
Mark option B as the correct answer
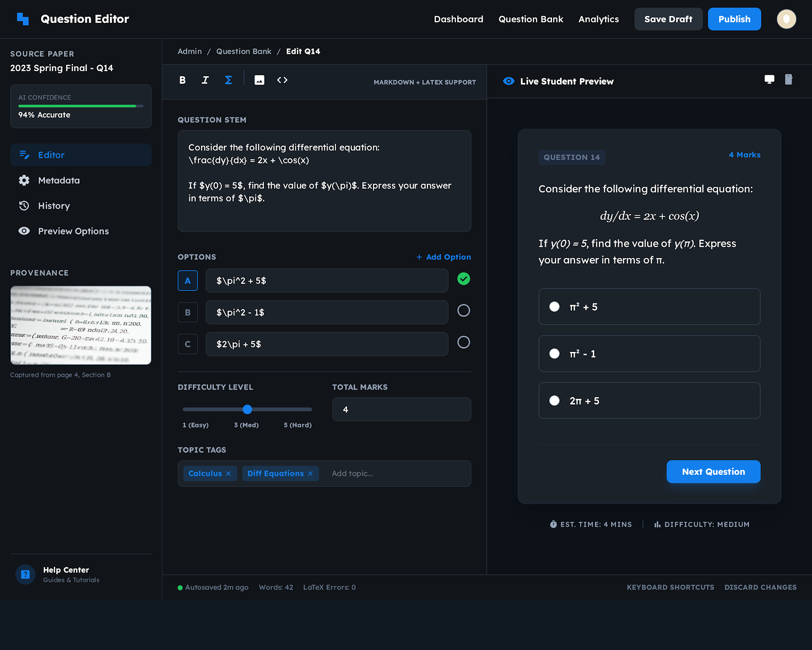point(463,310)
